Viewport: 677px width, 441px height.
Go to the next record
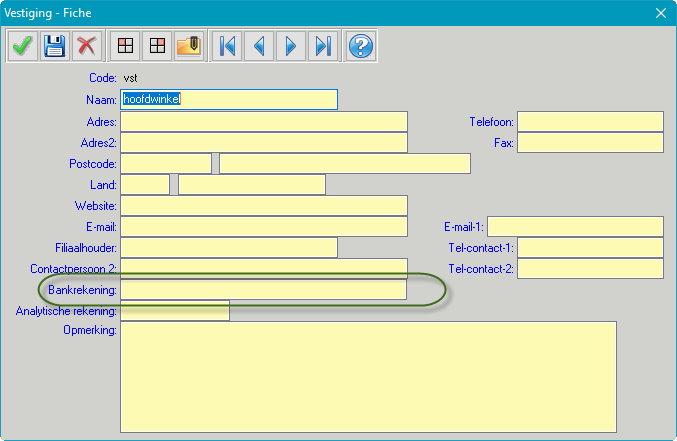pos(290,46)
